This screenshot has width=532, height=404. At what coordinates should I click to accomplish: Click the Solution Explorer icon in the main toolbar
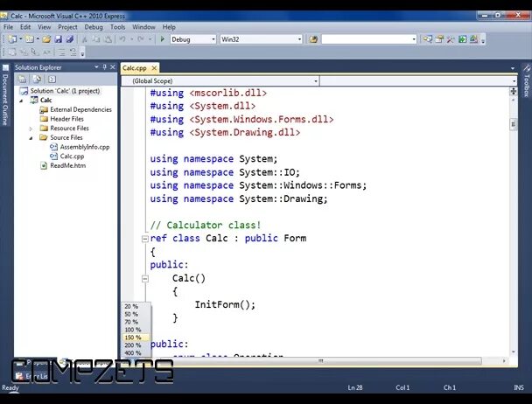click(x=428, y=39)
